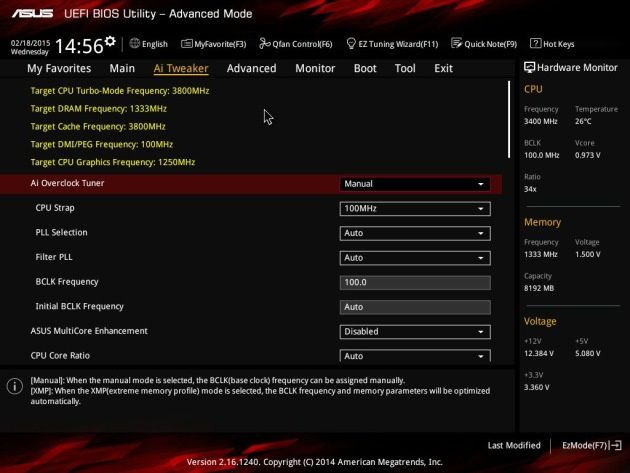The image size is (630, 473).
Task: Click the Initial BCLK Frequency field
Action: [x=415, y=307]
